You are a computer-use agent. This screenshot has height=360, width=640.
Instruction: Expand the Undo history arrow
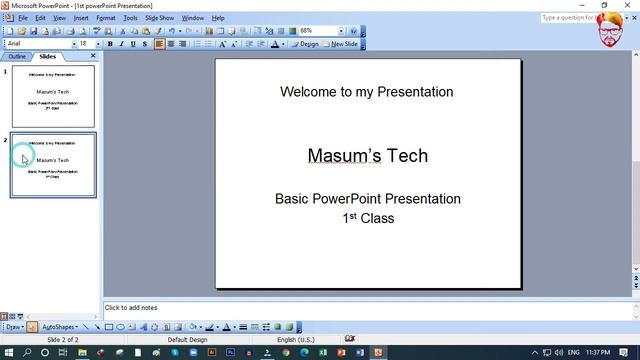point(180,31)
